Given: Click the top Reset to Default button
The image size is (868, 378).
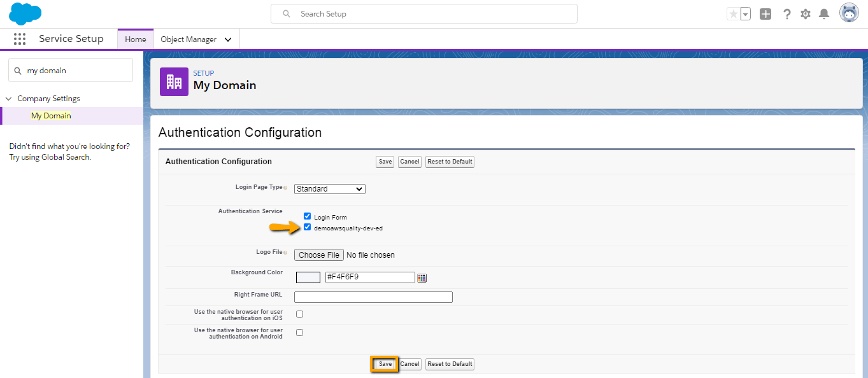Looking at the screenshot, I should point(450,162).
